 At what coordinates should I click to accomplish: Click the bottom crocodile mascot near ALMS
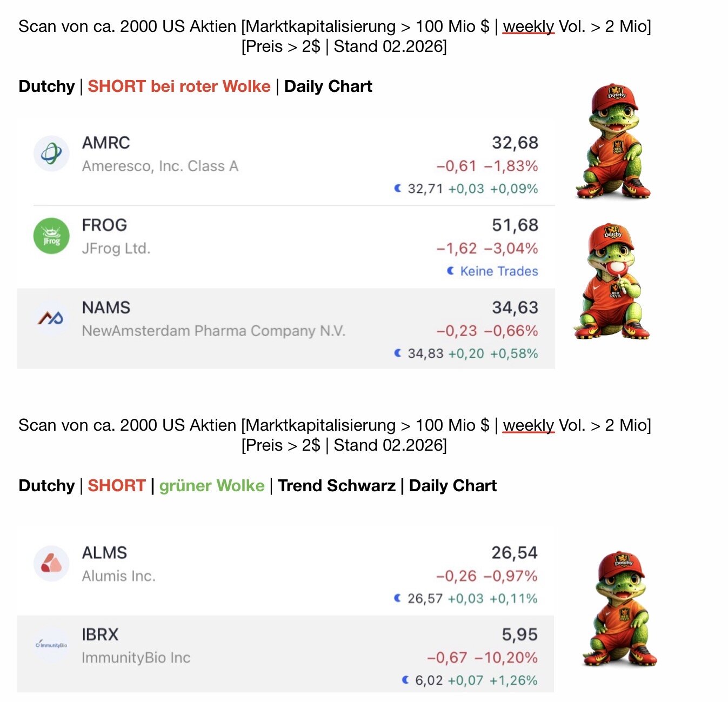[621, 609]
